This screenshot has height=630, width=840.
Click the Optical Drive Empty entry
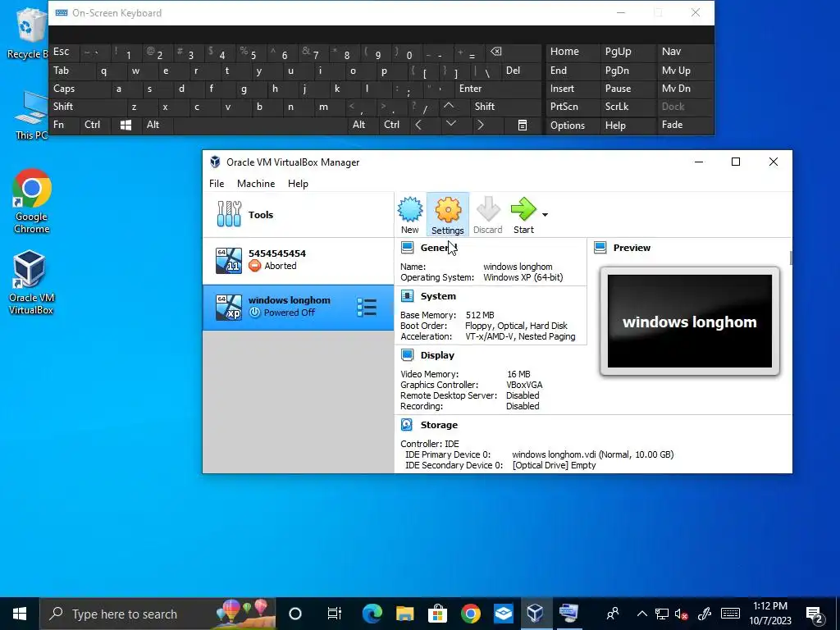[x=554, y=465]
